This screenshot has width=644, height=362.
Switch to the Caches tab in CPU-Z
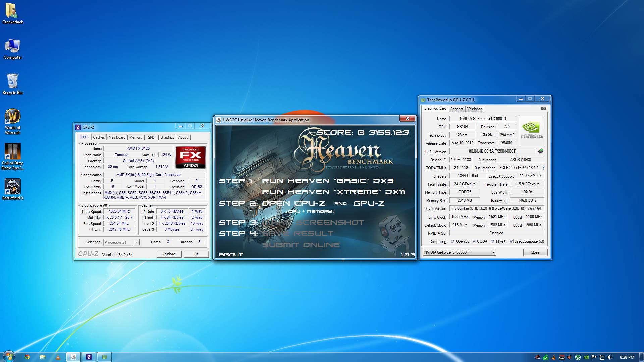tap(99, 137)
